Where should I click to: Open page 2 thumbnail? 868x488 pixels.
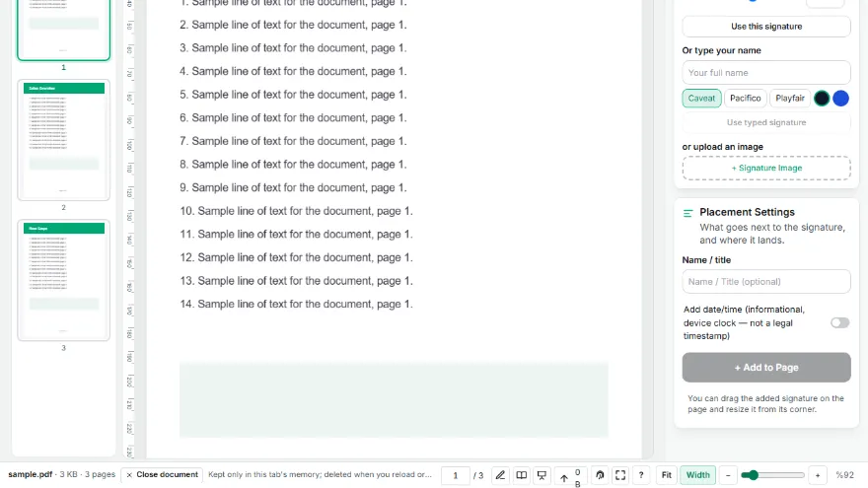(x=64, y=140)
